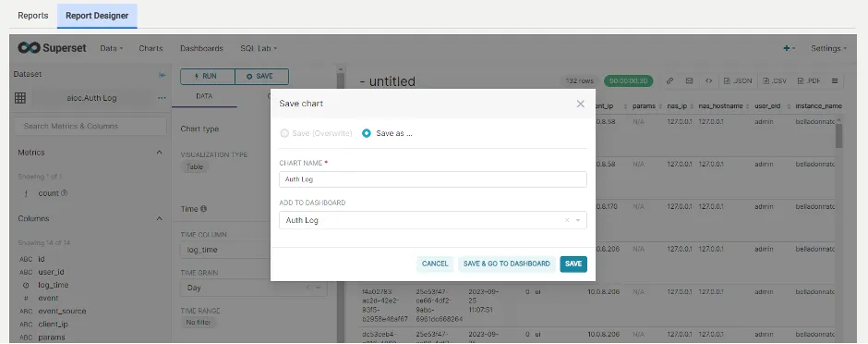
Task: Click the Chart Name input field
Action: pyautogui.click(x=433, y=179)
